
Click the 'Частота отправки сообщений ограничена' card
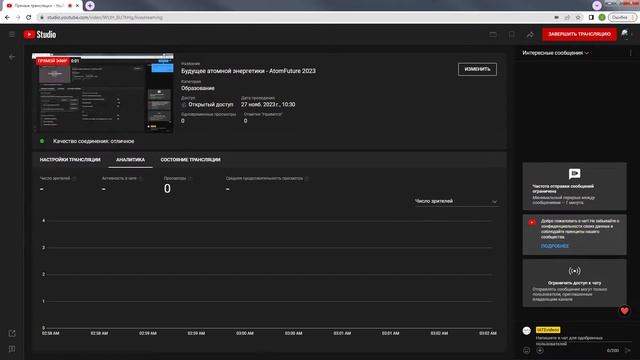tap(574, 186)
